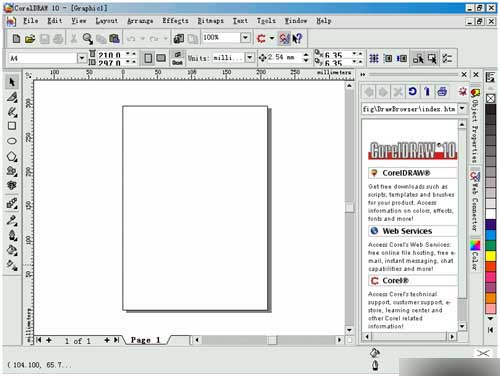Click the Snap to grid icon
500x376 pixels.
coord(374,59)
